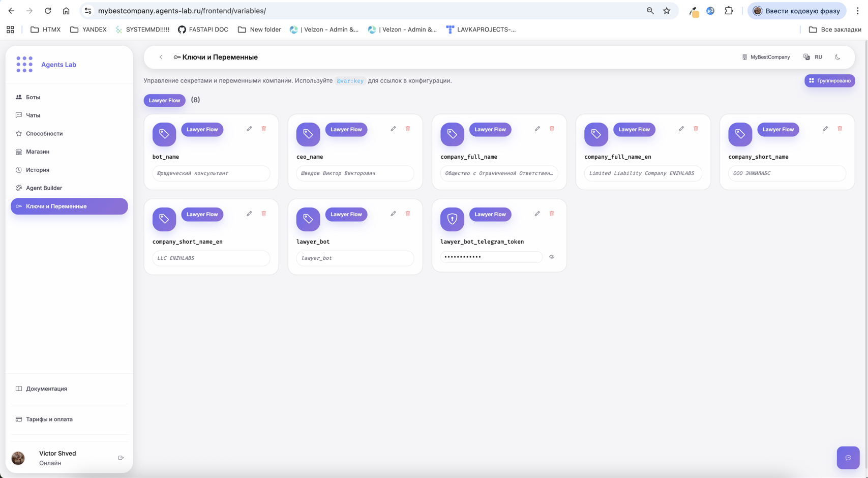Delete the lawyer_bot variable
Image resolution: width=868 pixels, height=478 pixels.
click(408, 214)
